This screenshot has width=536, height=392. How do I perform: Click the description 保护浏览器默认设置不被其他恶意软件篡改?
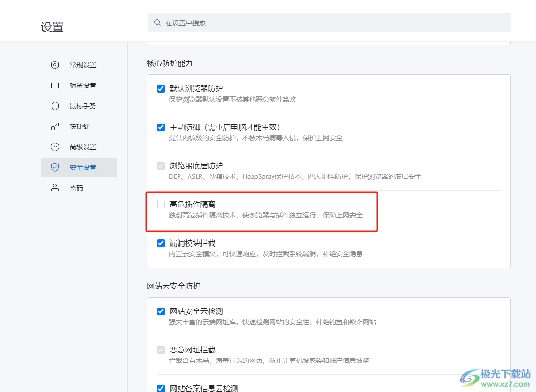click(x=232, y=99)
